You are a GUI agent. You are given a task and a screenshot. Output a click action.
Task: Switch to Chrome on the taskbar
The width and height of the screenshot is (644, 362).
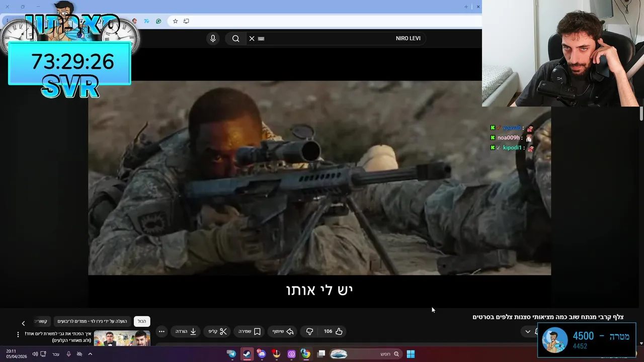tap(305, 354)
